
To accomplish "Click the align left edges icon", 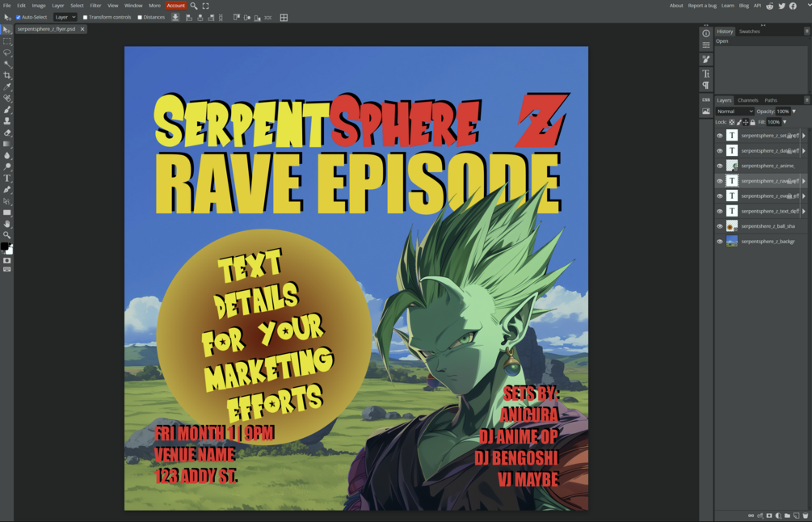I will (189, 18).
